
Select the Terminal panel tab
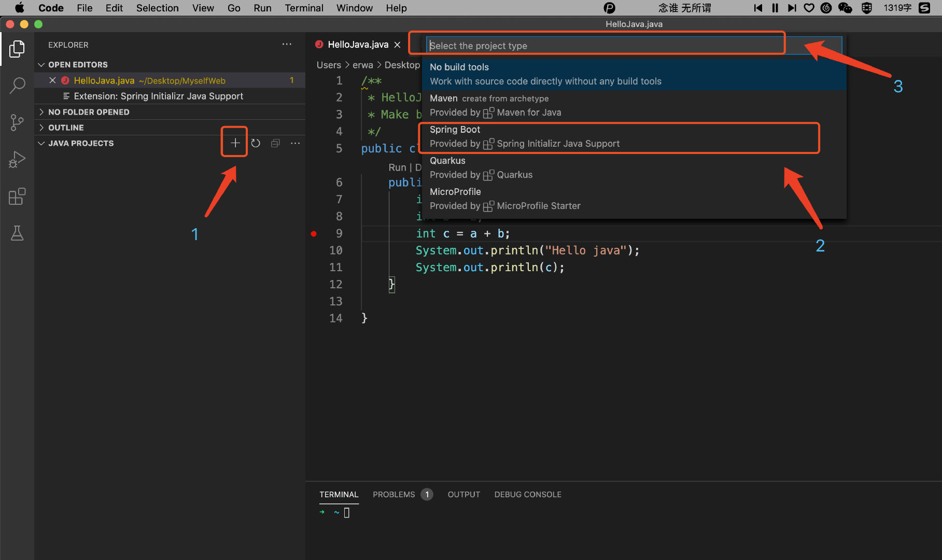(x=339, y=494)
